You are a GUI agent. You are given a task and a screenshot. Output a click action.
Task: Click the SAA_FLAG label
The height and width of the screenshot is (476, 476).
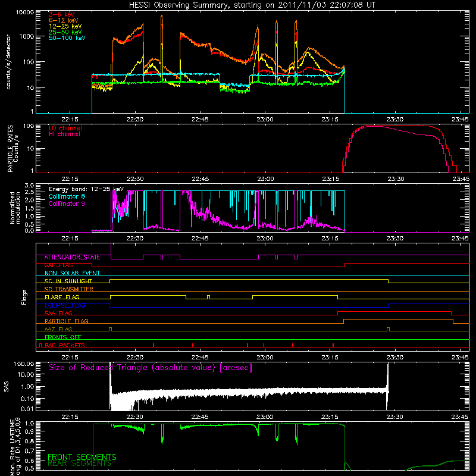[58, 314]
